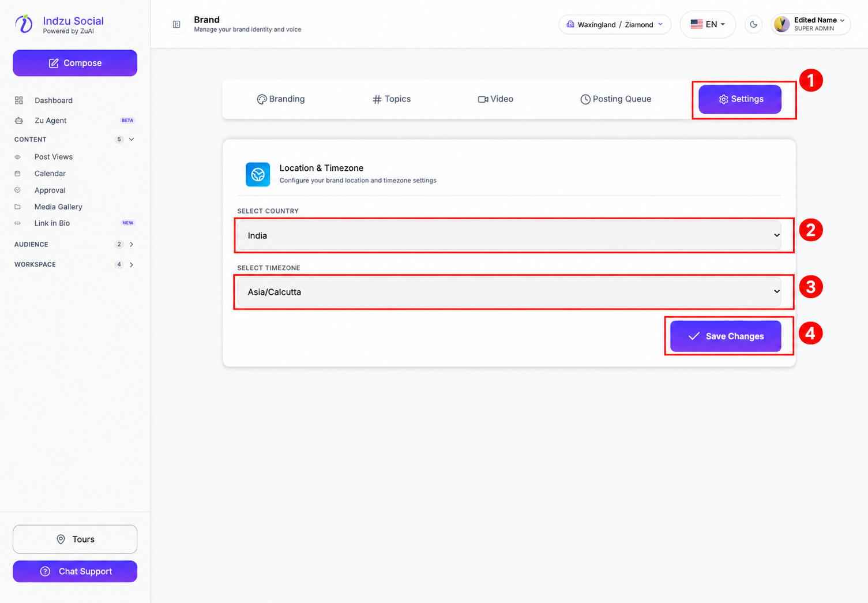
Task: Switch to dark mode with moon icon
Action: [x=753, y=24]
